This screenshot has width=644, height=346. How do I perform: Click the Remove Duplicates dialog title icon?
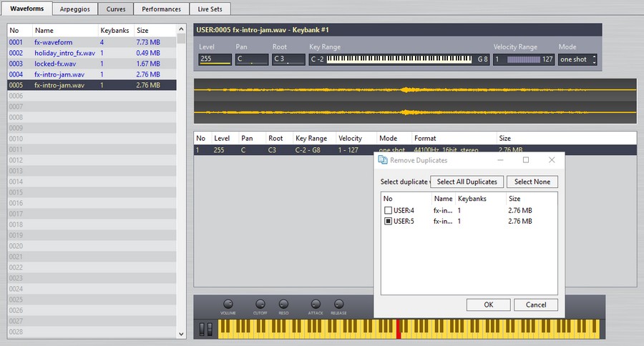383,160
